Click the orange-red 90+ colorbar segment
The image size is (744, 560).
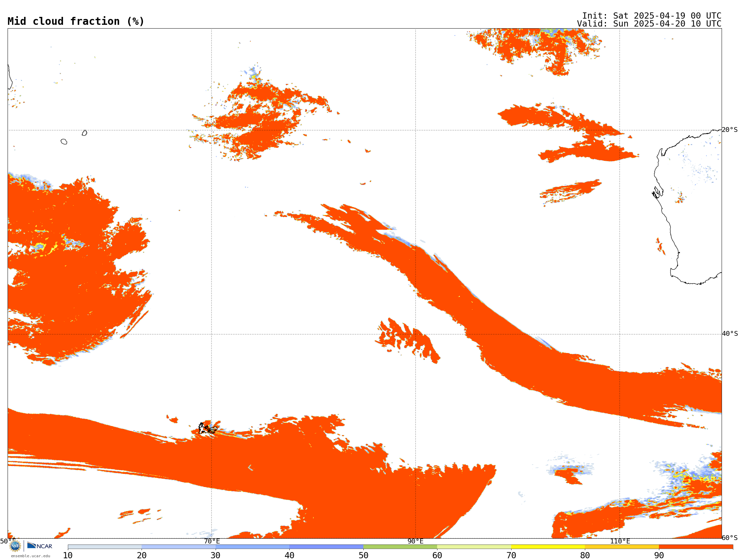click(696, 547)
